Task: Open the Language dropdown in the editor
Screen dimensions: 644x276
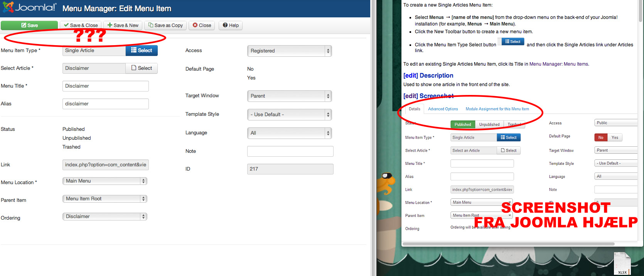Action: (x=290, y=133)
